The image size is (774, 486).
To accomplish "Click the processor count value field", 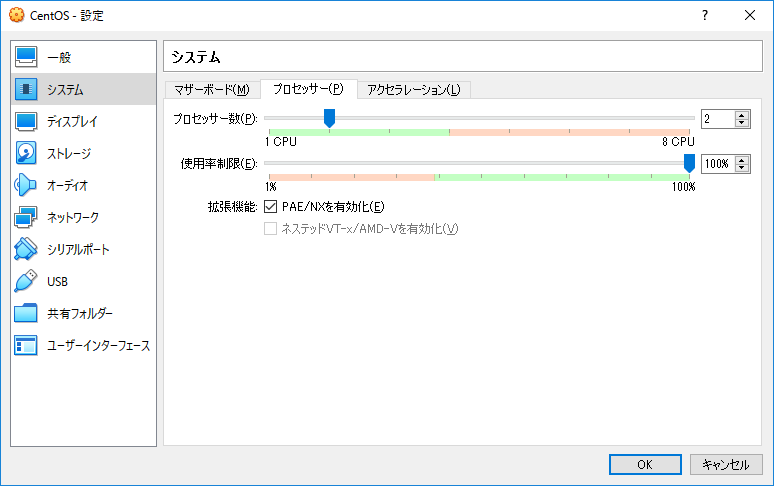I will pos(718,119).
